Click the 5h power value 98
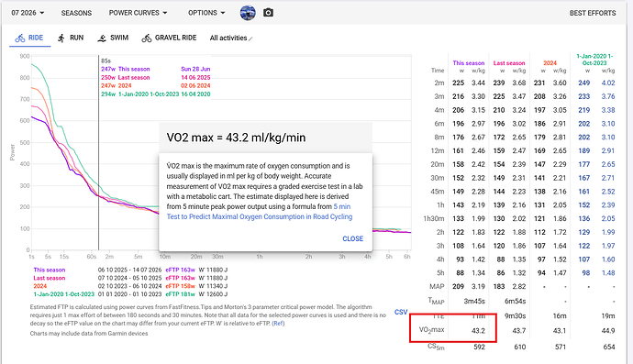Viewport: 633px width, 364px height. click(586, 273)
